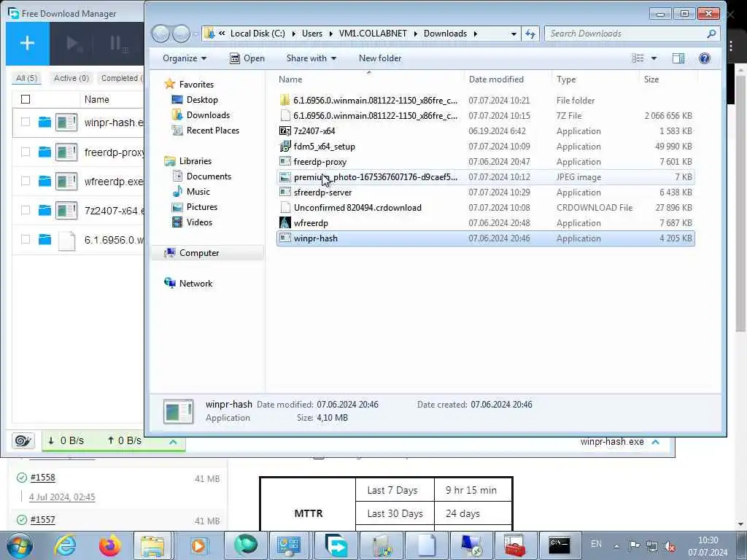Select winpr-hash file in list
The image size is (747, 560).
(x=485, y=238)
